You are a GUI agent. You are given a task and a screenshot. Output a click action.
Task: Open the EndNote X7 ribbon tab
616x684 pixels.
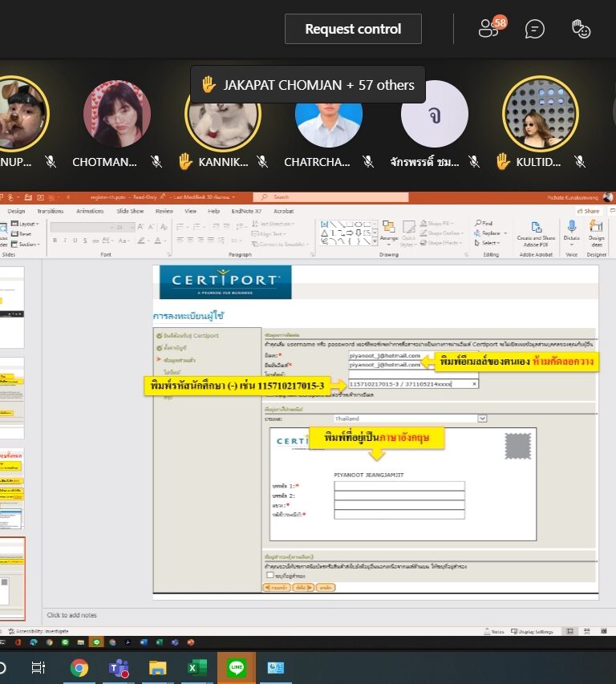(x=246, y=211)
